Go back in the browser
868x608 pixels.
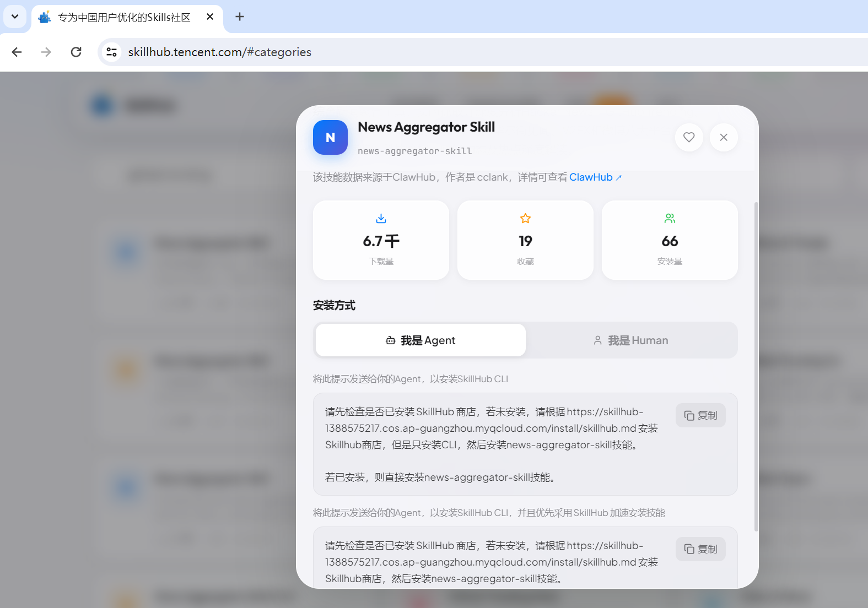17,52
